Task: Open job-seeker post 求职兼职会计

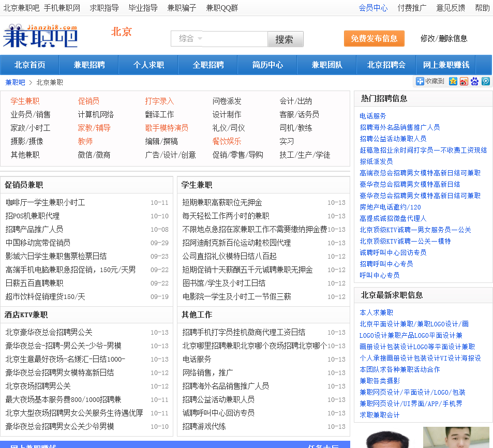Action: (380, 415)
